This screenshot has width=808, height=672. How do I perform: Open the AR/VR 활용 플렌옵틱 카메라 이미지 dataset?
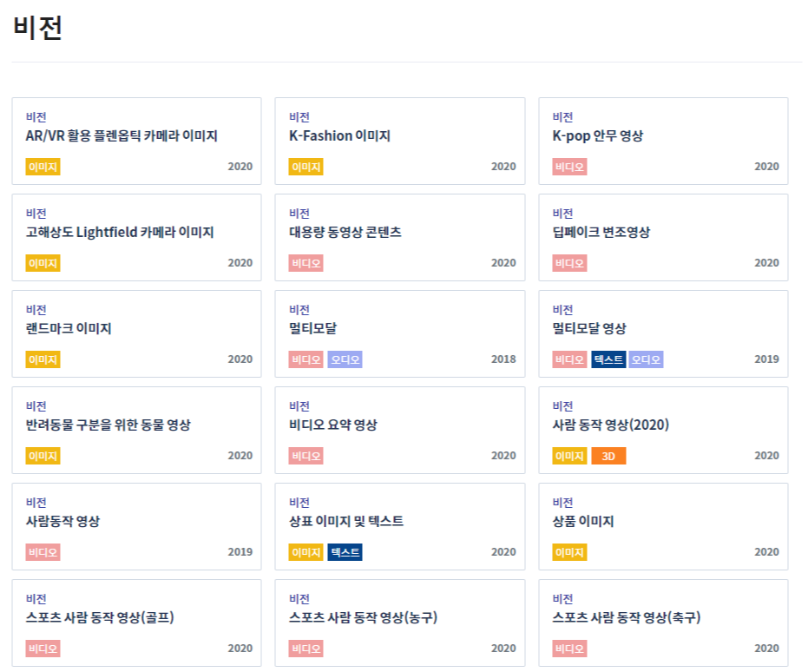point(122,136)
